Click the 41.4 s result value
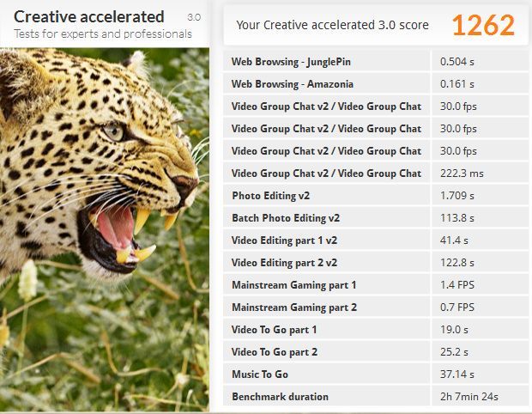 pos(454,240)
